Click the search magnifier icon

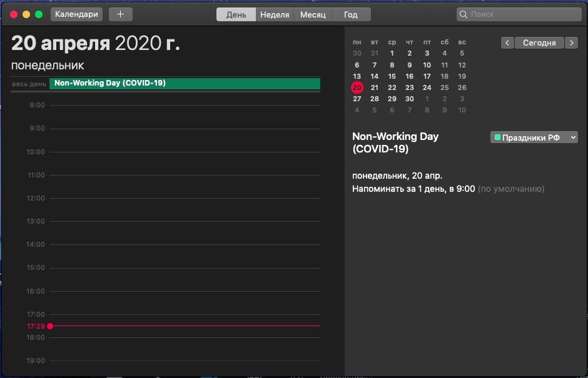(463, 14)
